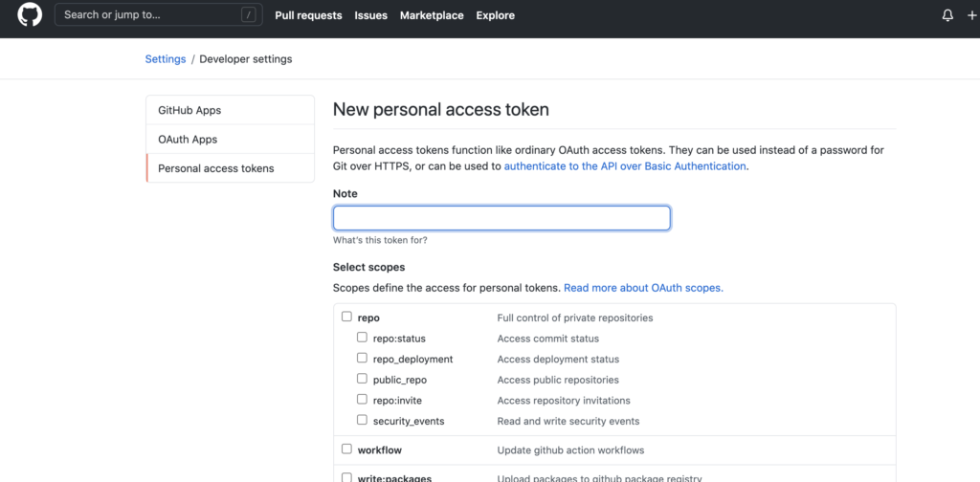
Task: Switch to OAuth Apps sidebar item
Action: pos(230,140)
